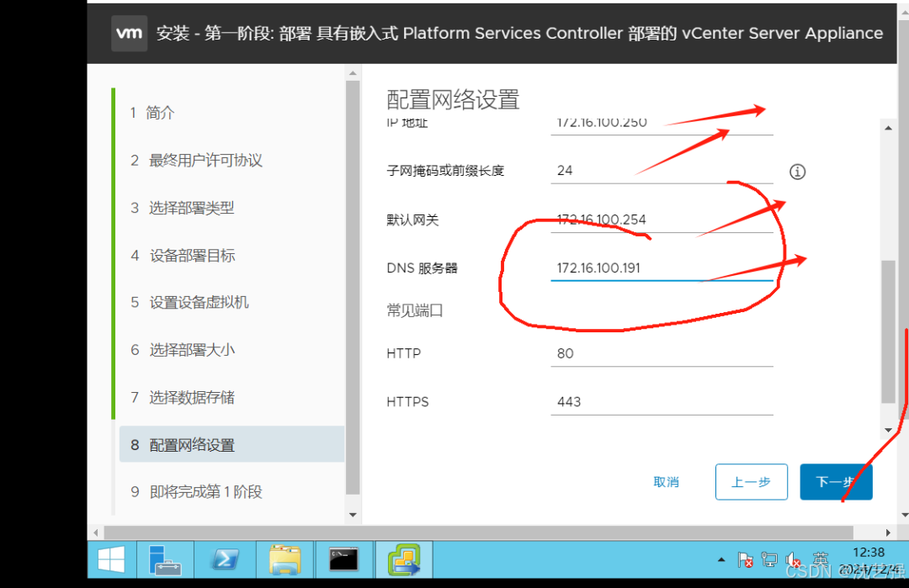Show hidden tray icons arrow

click(x=721, y=559)
